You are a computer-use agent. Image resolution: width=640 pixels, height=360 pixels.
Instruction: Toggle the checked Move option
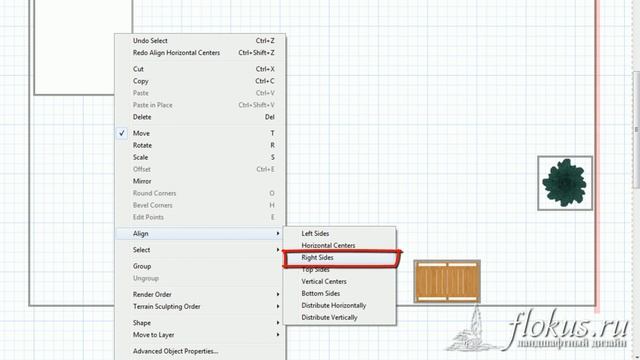point(200,133)
